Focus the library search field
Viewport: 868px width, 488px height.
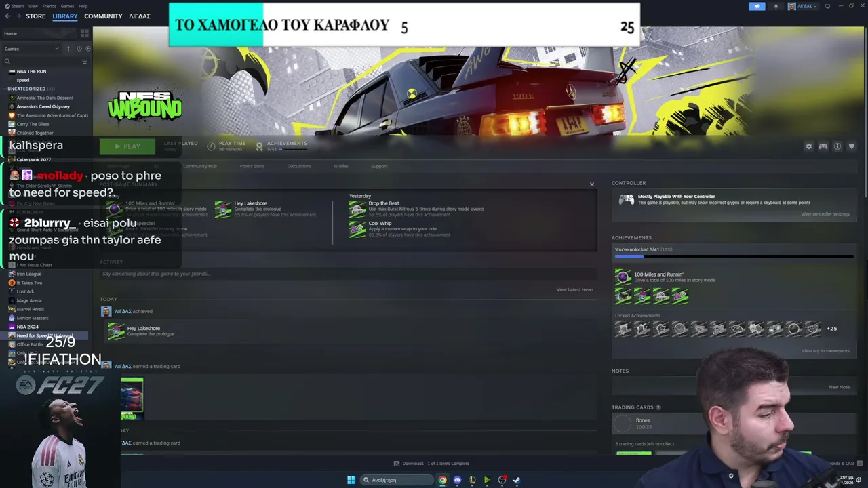[x=41, y=62]
